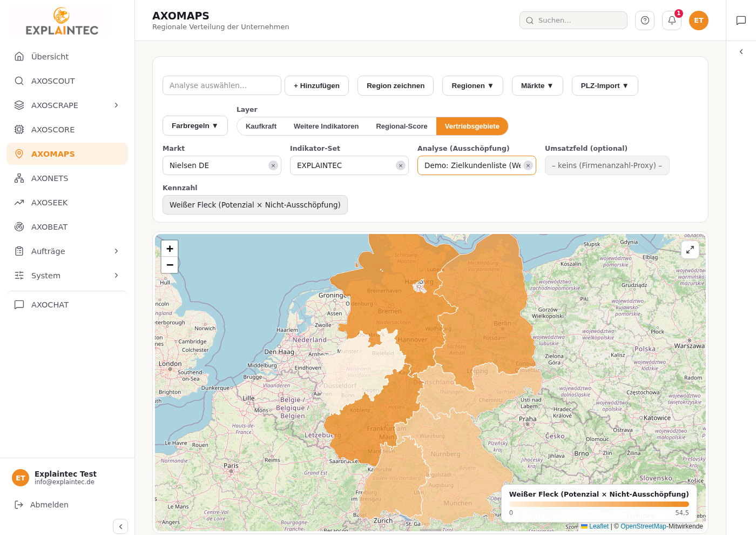This screenshot has width=756, height=535.
Task: Collapse the right panel chevron
Action: 741,52
